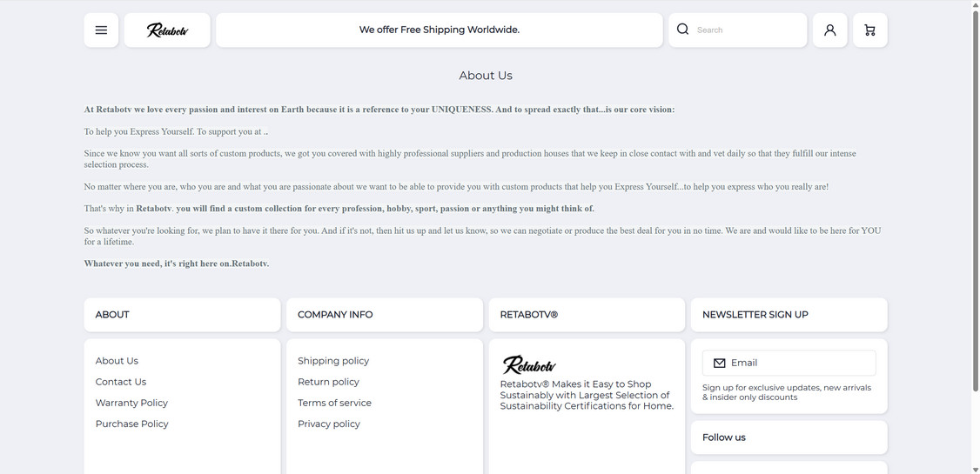This screenshot has width=980, height=474.
Task: Click the Retabotv header logo
Action: point(167,30)
